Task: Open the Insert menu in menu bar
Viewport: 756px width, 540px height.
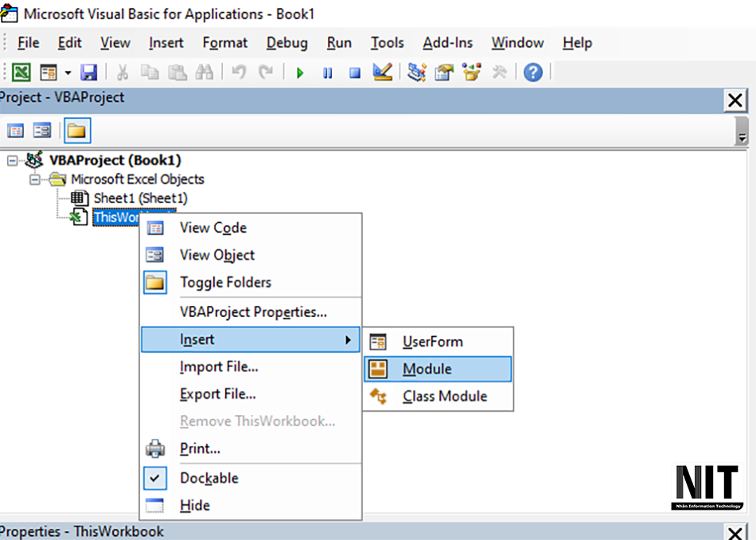Action: [x=166, y=43]
